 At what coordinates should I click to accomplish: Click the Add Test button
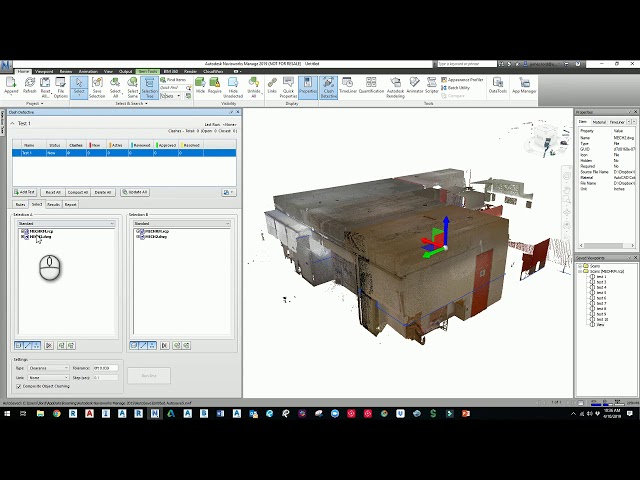(x=24, y=192)
